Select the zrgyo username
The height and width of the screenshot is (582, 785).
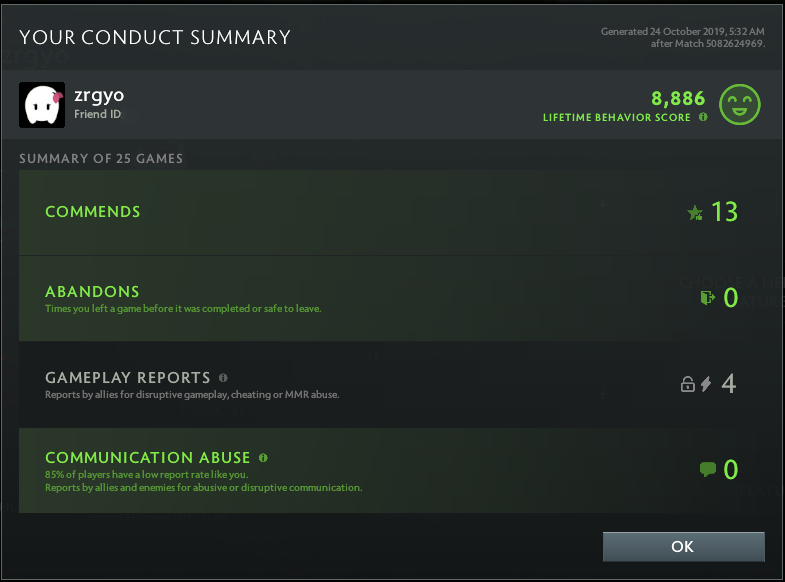[99, 96]
